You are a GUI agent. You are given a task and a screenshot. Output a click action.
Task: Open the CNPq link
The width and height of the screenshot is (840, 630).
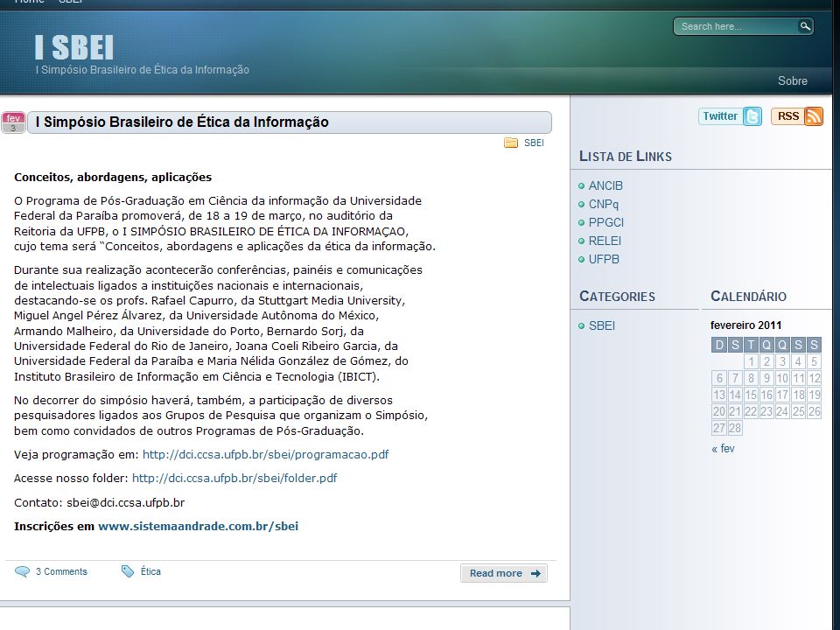coord(603,204)
